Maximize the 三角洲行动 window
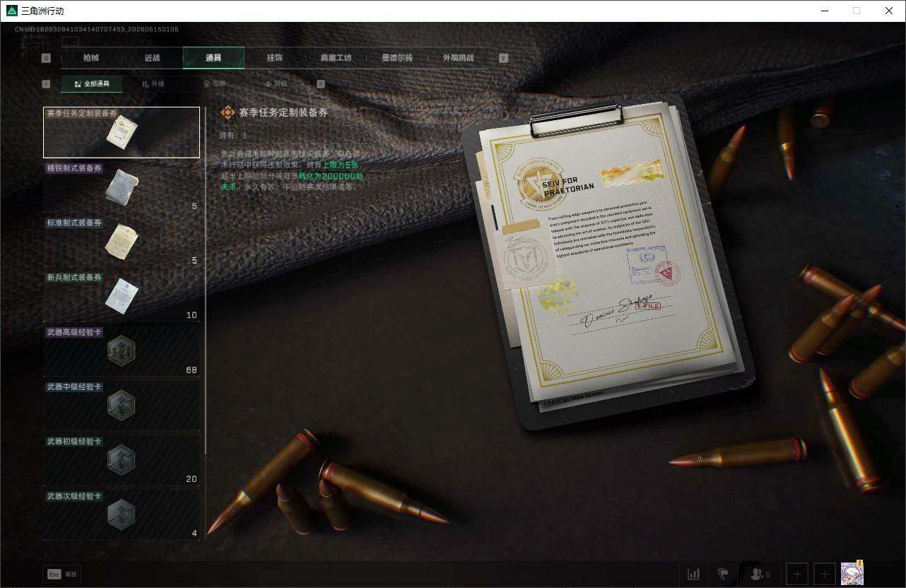The image size is (906, 588). pos(857,11)
